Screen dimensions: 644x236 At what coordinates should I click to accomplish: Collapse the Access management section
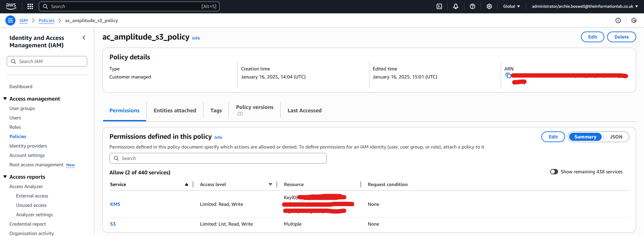click(x=5, y=99)
